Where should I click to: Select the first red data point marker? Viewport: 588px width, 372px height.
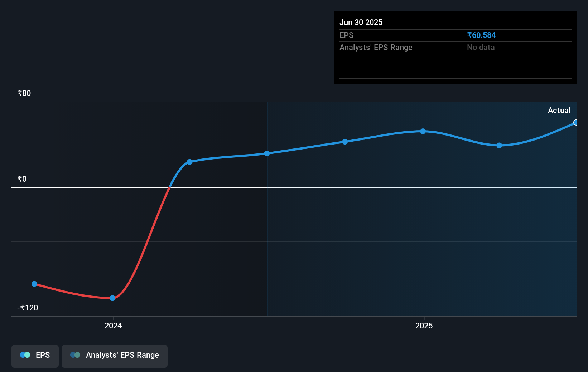click(34, 284)
